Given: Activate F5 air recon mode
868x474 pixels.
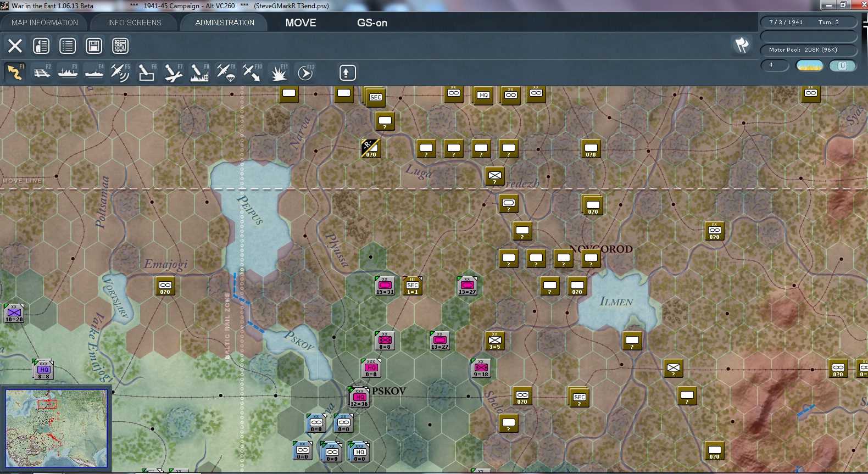Looking at the screenshot, I should point(120,73).
